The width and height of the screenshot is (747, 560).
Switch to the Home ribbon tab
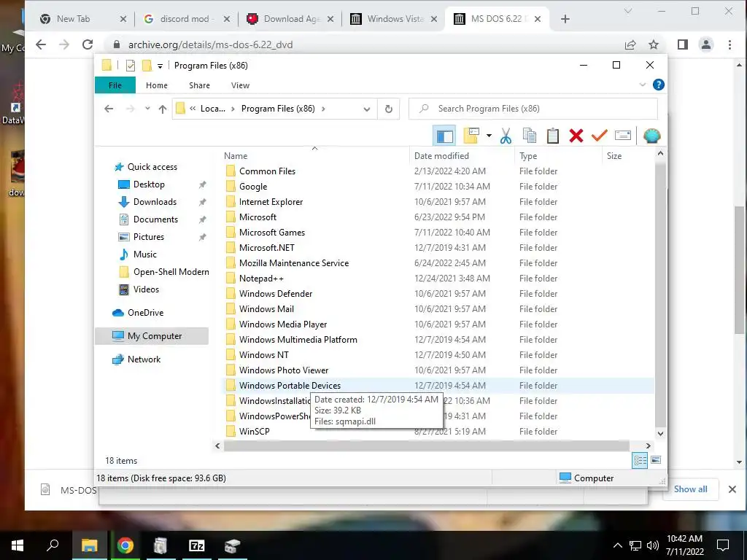pos(157,85)
